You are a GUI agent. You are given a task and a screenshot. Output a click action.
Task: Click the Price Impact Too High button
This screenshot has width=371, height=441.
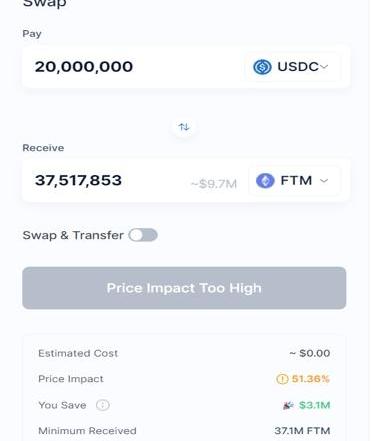(184, 288)
